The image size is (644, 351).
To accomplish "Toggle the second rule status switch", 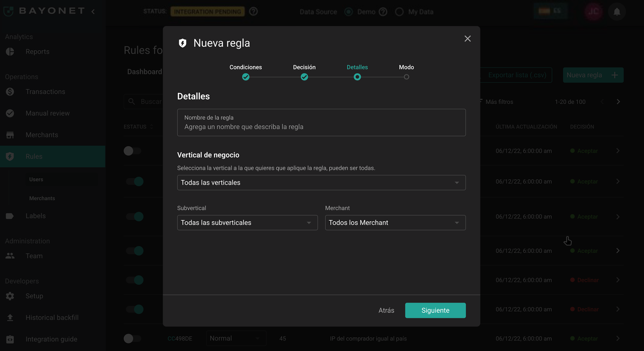I will (135, 182).
